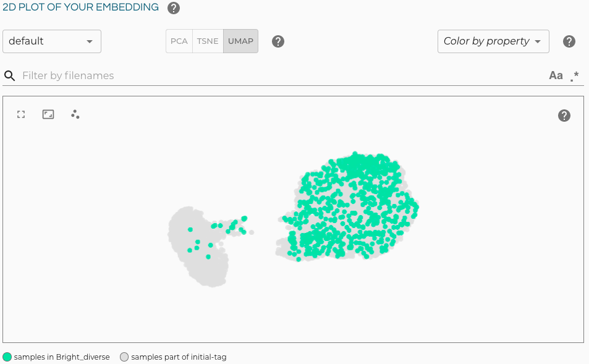Select the UMAP projection button

click(x=240, y=41)
